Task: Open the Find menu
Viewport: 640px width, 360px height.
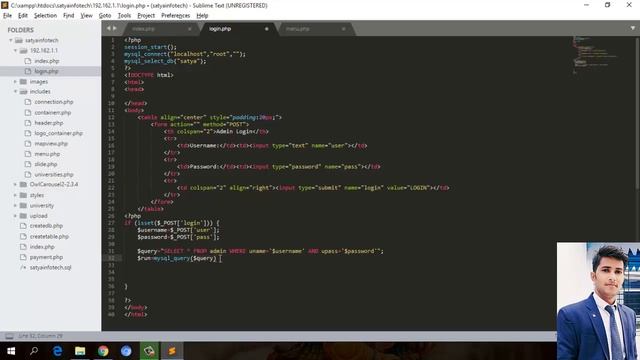Action: tap(69, 16)
